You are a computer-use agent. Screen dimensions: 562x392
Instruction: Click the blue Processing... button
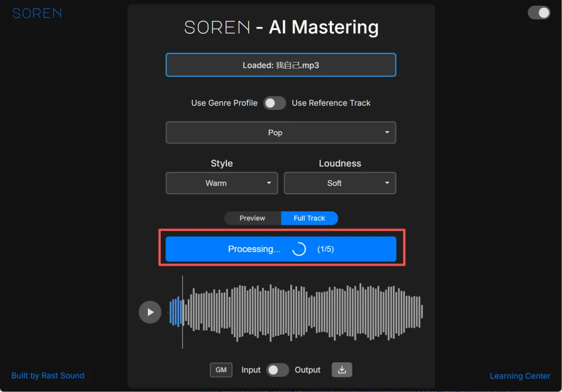click(x=280, y=249)
